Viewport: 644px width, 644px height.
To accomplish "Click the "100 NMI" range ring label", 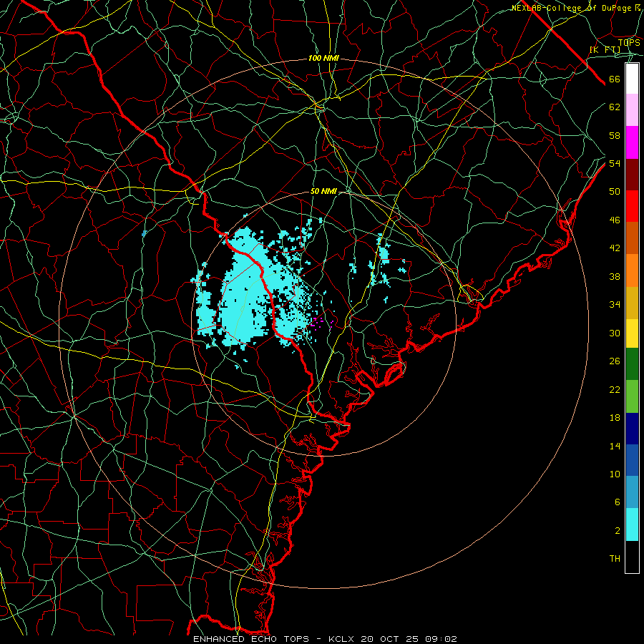I will [x=323, y=59].
